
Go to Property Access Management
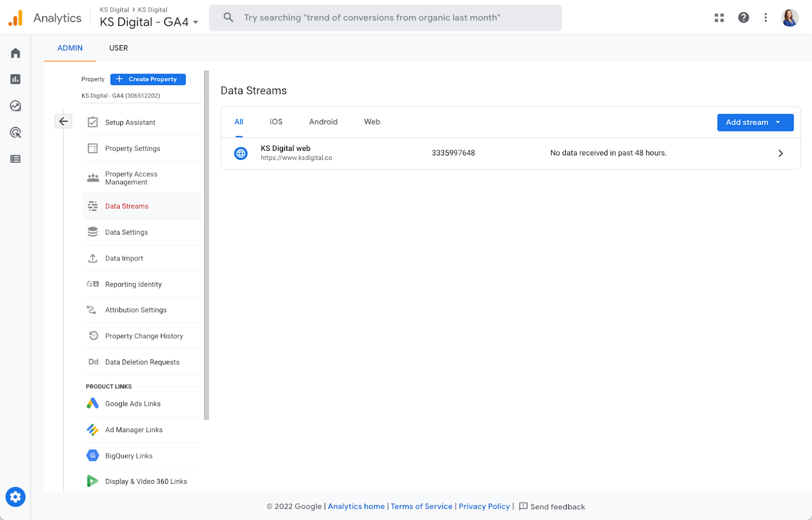[x=142, y=178]
